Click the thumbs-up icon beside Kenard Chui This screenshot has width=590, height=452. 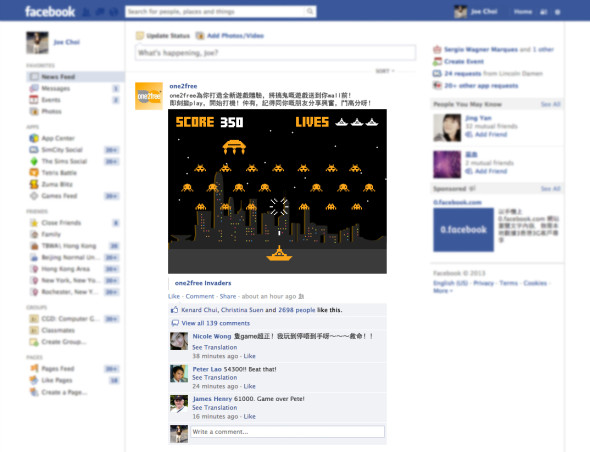click(x=174, y=310)
